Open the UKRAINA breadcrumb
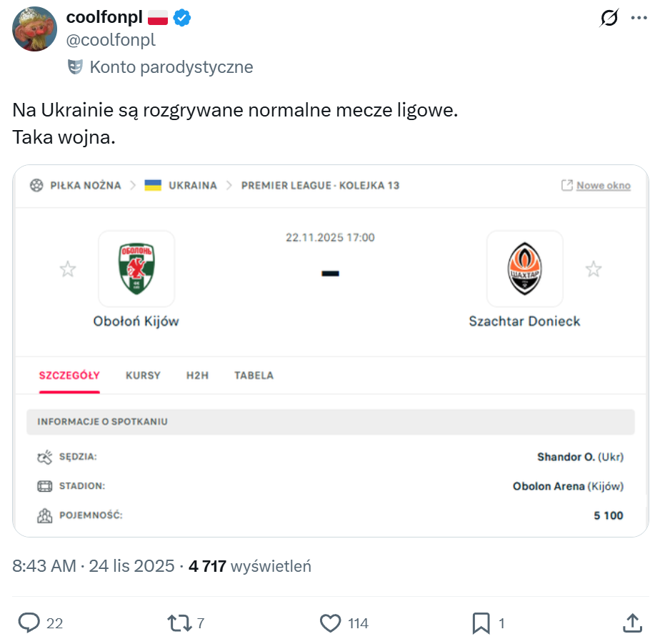The image size is (655, 644). (192, 186)
